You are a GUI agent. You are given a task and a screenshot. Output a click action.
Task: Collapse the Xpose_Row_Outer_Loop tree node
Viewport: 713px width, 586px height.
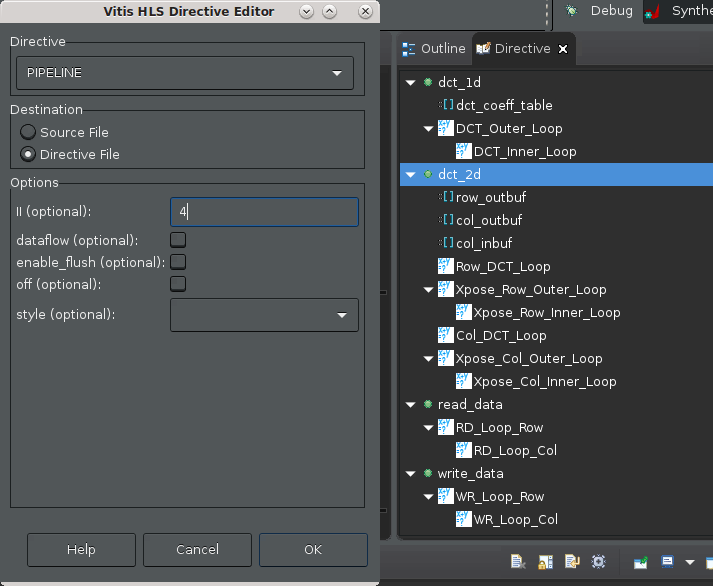tap(428, 290)
